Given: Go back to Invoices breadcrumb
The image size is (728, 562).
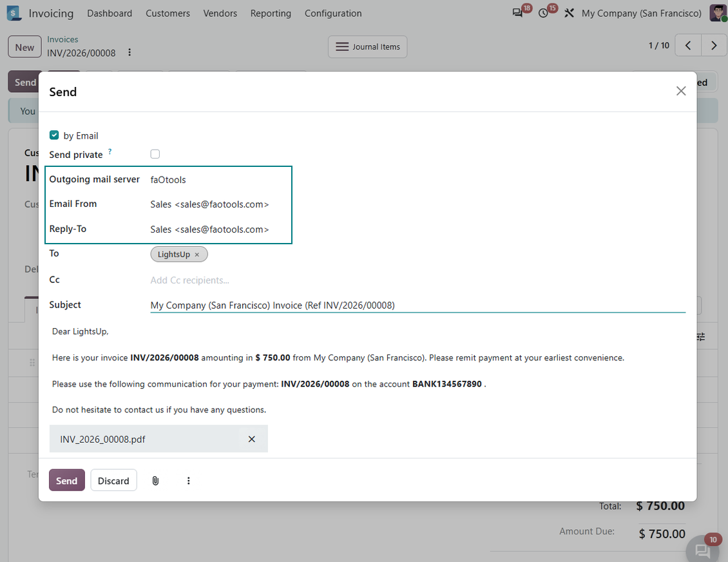Looking at the screenshot, I should (62, 39).
